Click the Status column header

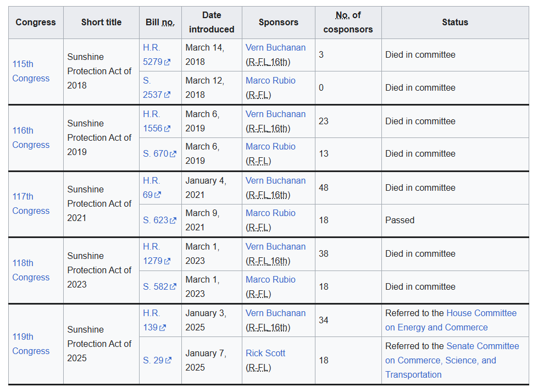(455, 23)
